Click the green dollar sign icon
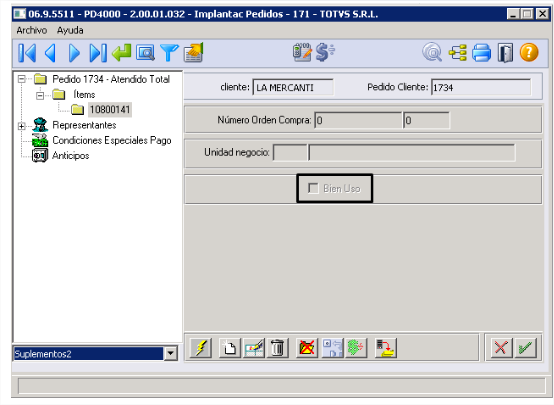Viewport: 554px width, 405px height. coord(356,348)
